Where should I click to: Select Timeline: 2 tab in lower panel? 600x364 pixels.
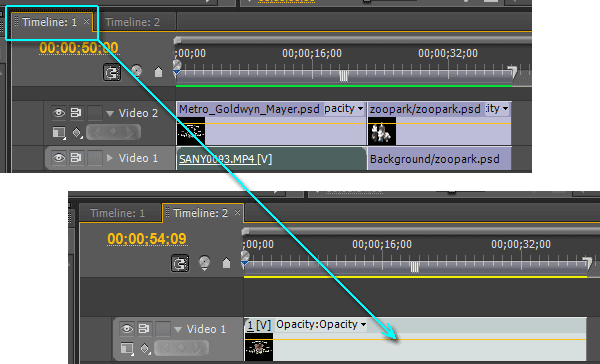[200, 213]
